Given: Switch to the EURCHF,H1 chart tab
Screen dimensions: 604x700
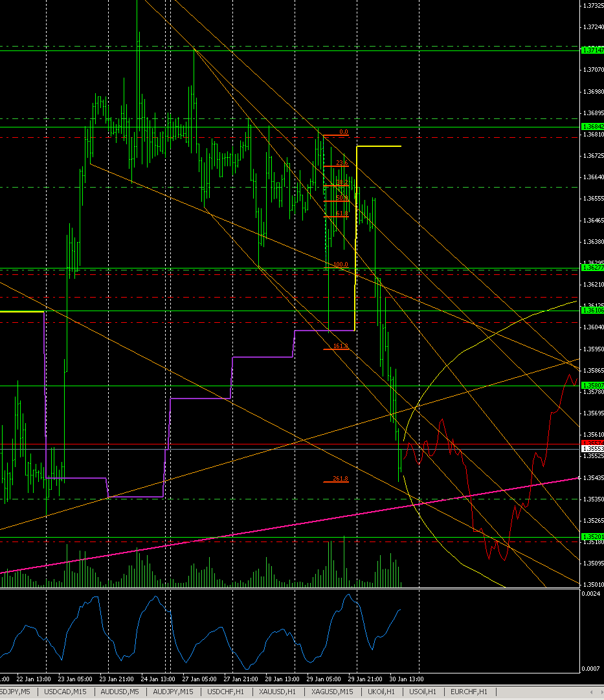Looking at the screenshot, I should (468, 692).
